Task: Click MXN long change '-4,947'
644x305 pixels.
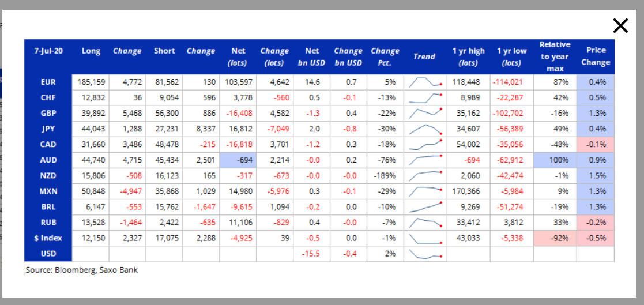Action: point(131,191)
